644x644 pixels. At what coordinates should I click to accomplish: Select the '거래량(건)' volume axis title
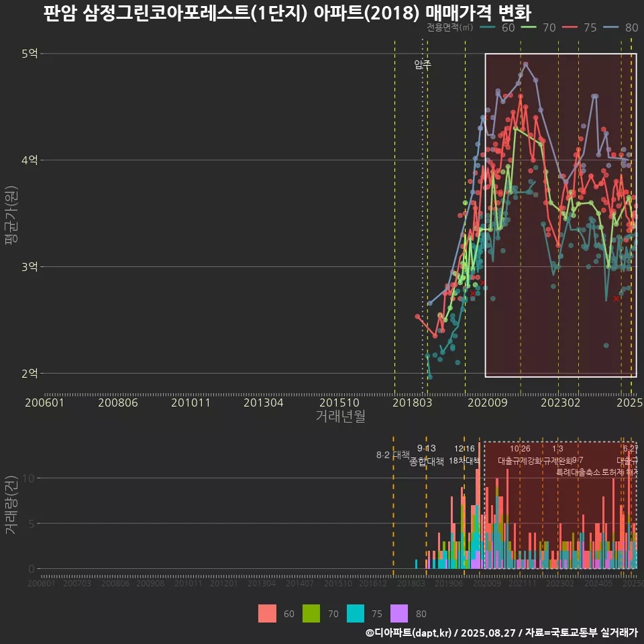[11, 504]
